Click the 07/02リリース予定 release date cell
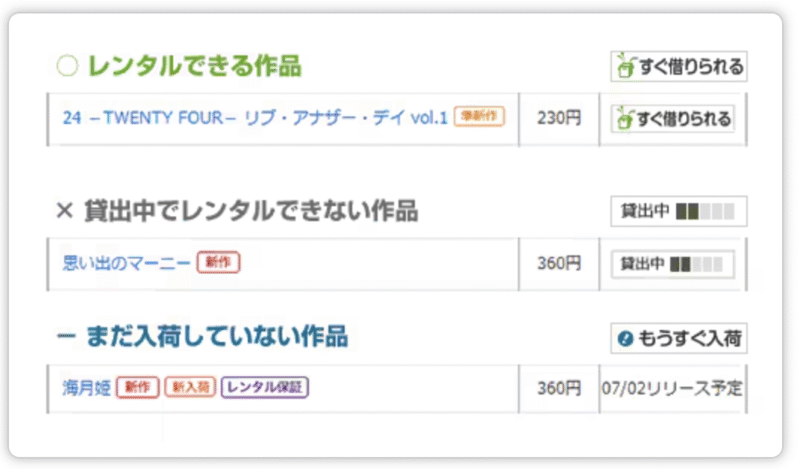This screenshot has width=800, height=469. coord(672,387)
